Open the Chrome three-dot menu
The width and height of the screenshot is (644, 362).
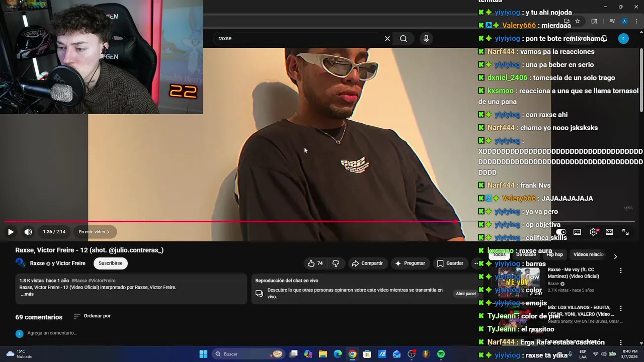click(x=635, y=21)
